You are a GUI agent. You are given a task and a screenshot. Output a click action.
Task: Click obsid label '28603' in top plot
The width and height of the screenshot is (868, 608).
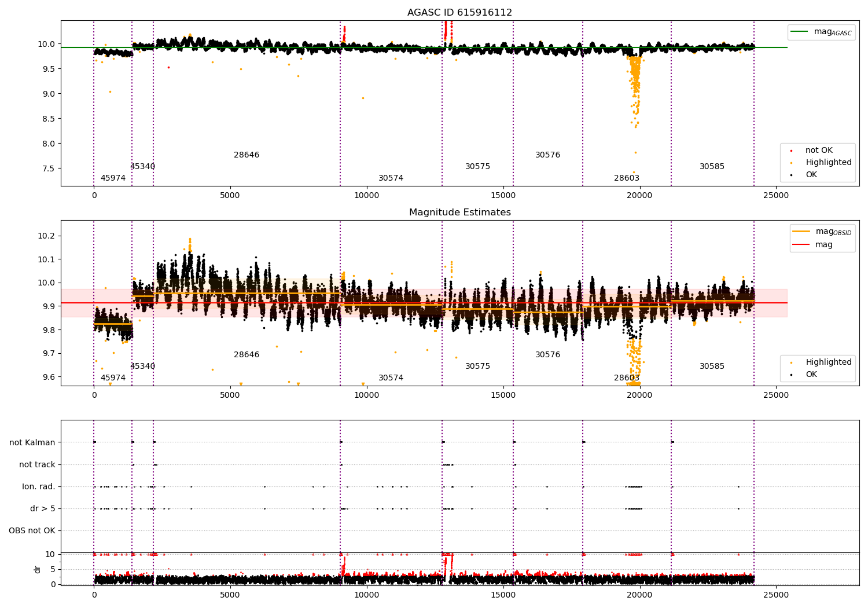coord(627,178)
